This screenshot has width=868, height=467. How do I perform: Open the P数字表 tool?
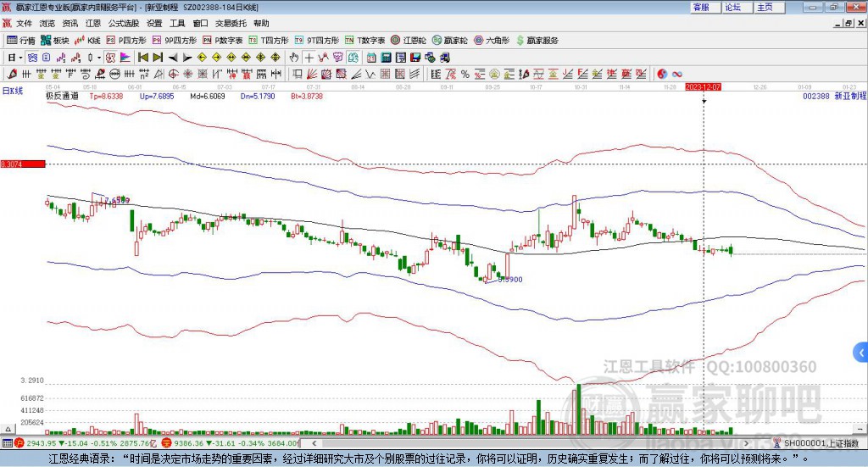(223, 41)
